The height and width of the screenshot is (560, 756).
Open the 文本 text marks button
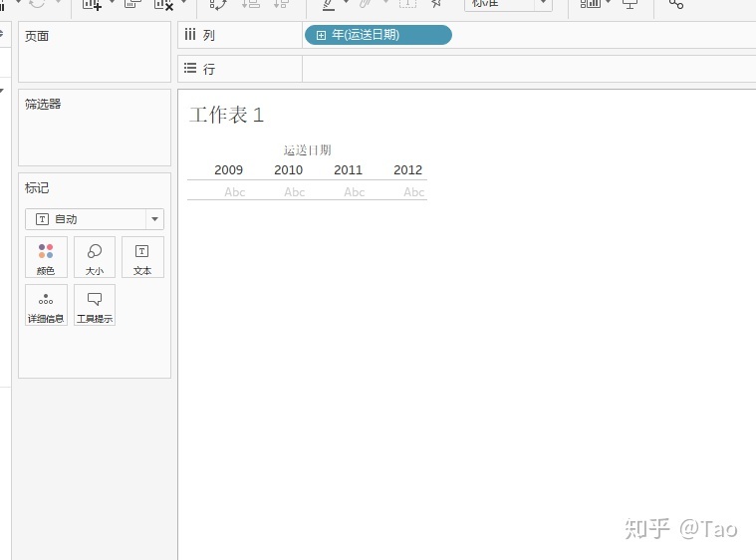pos(142,257)
